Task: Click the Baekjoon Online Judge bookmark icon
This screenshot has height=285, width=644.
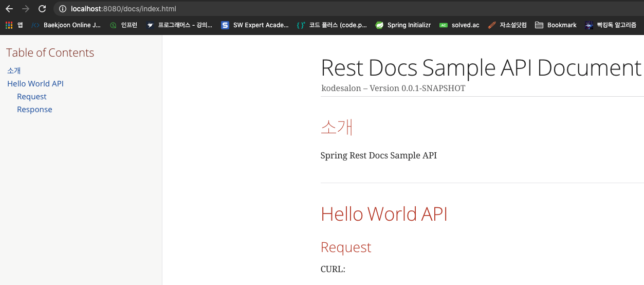Action: pyautogui.click(x=35, y=25)
